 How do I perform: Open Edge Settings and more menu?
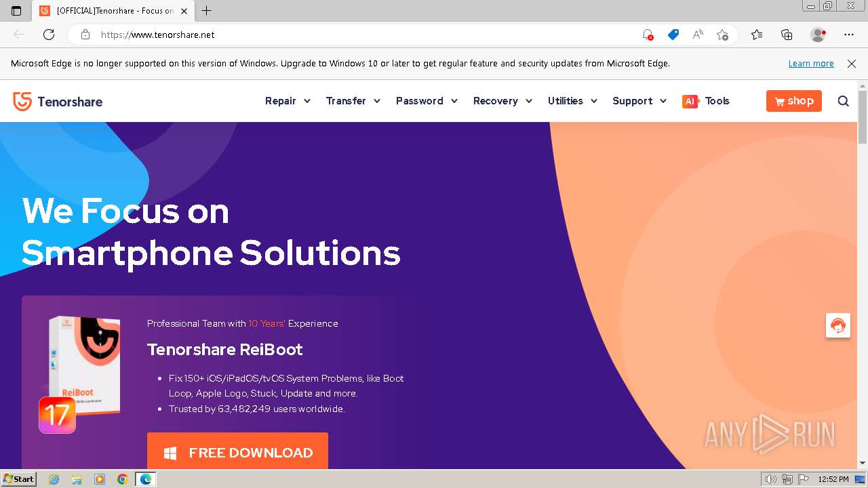(849, 35)
